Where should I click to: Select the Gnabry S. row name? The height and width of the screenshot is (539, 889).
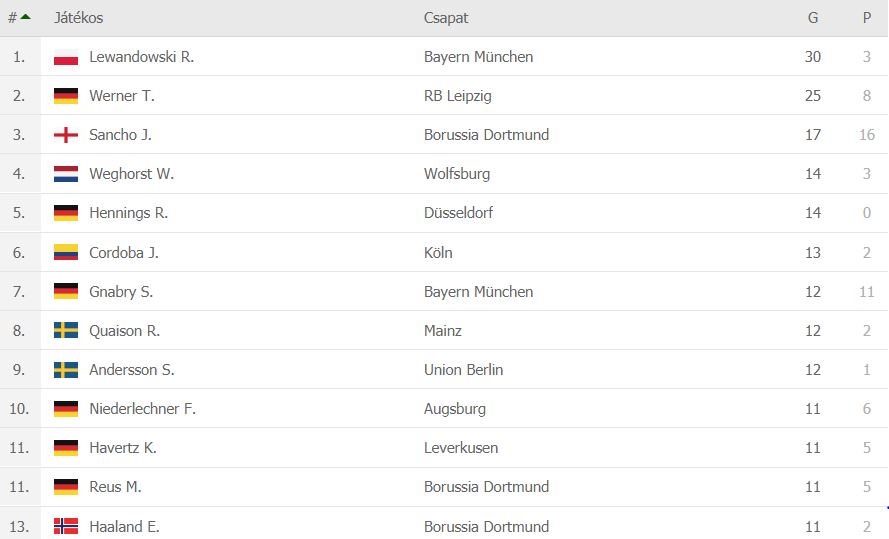pyautogui.click(x=121, y=292)
